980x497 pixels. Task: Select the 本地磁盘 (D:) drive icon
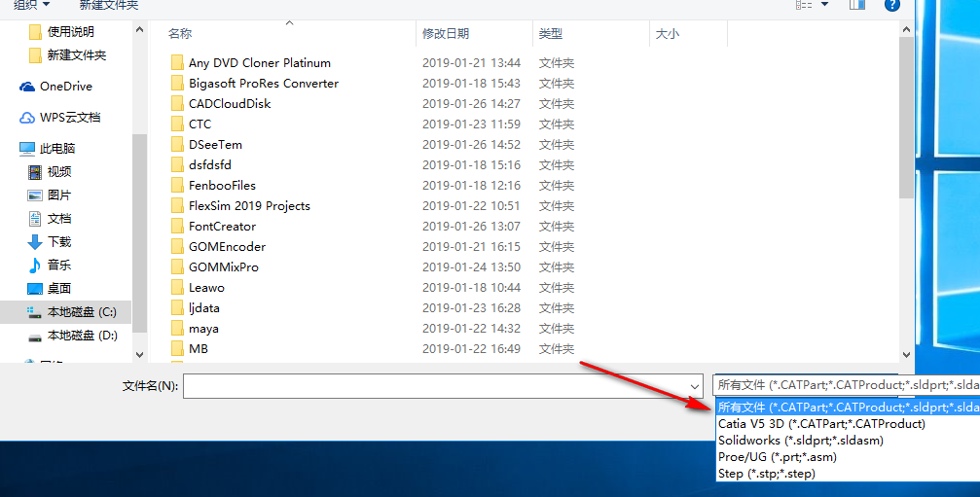click(35, 336)
